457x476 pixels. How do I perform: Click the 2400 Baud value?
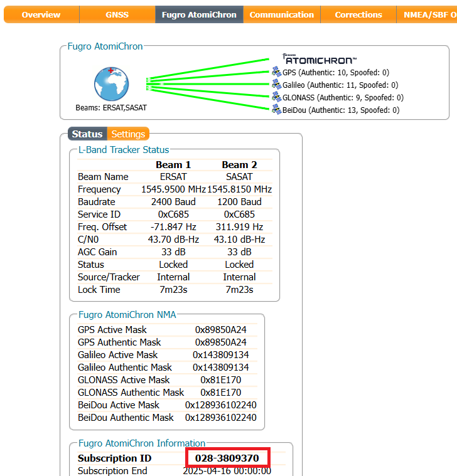click(173, 202)
